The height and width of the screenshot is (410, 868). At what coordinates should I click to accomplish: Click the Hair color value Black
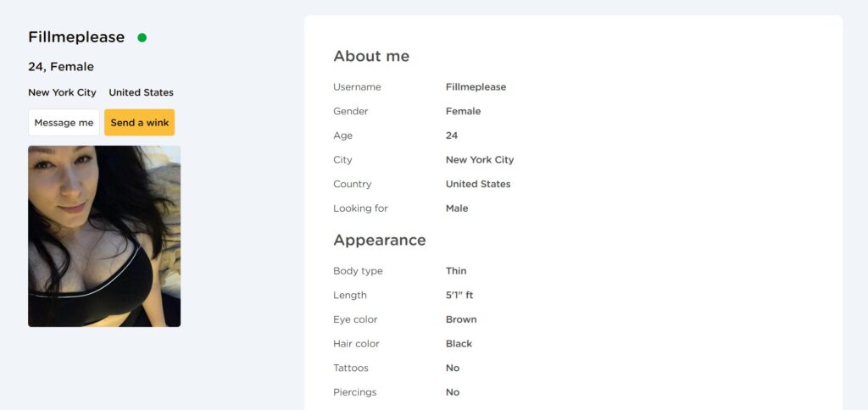pyautogui.click(x=459, y=344)
